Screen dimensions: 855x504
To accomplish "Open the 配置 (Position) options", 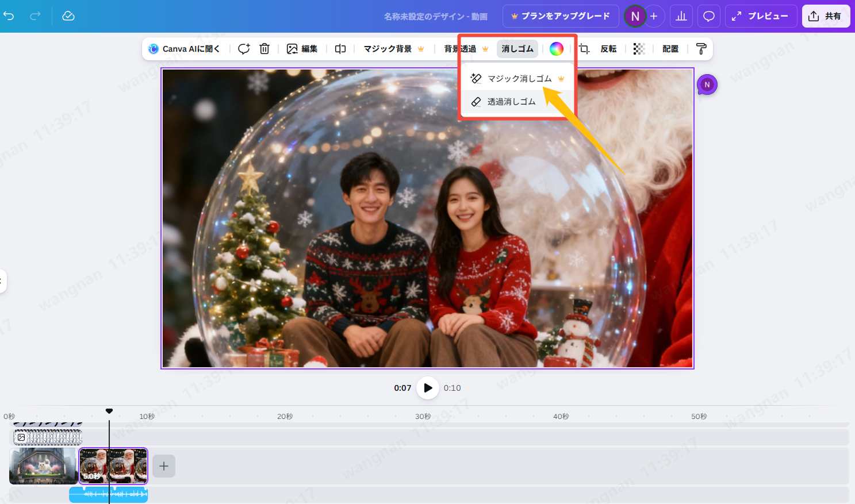I will click(670, 49).
